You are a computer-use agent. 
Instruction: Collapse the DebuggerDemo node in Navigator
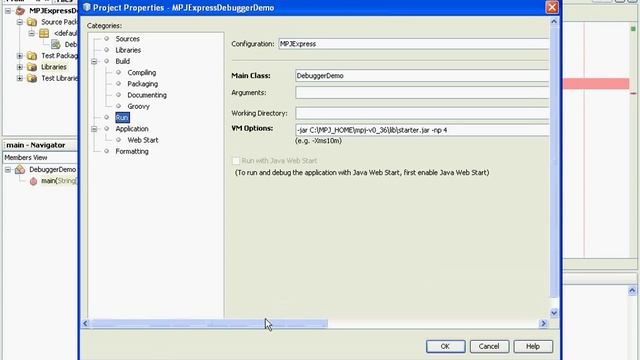tap(8, 170)
